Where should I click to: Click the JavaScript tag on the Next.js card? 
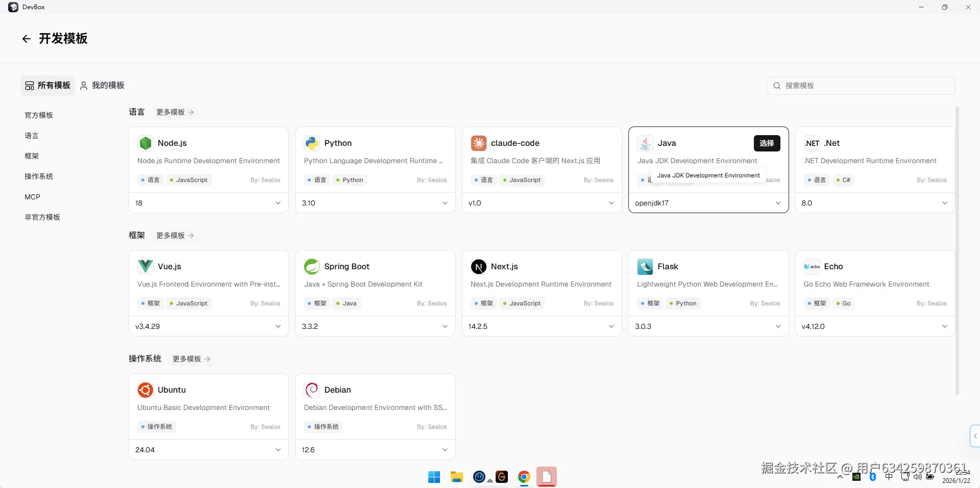click(522, 303)
